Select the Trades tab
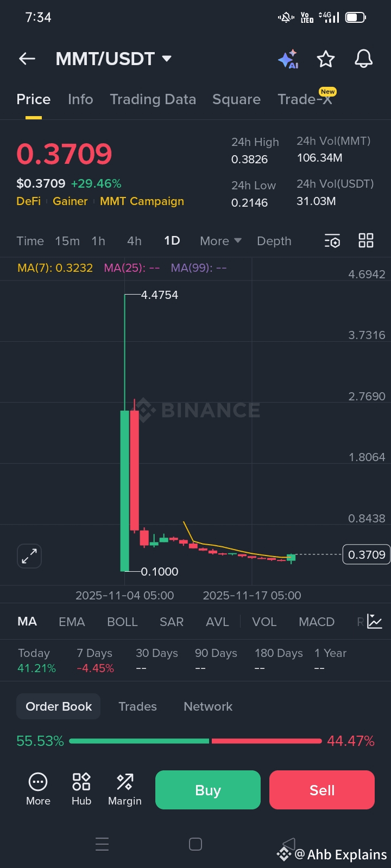 click(x=137, y=706)
